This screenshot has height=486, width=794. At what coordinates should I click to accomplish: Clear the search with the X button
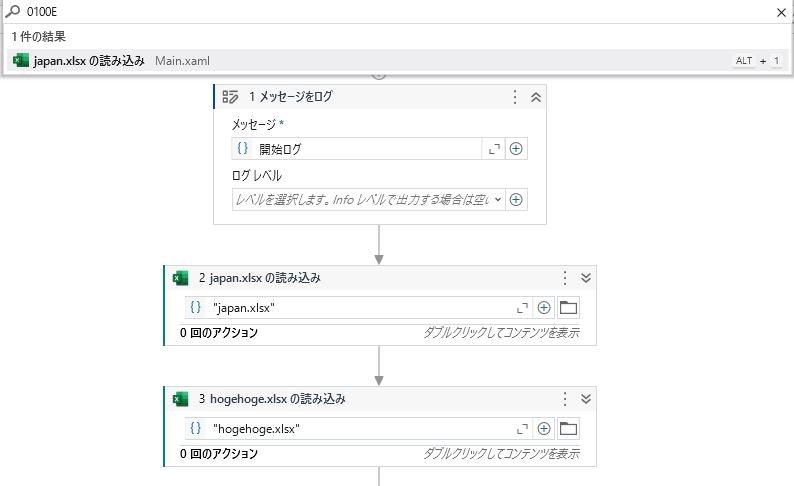pos(781,12)
